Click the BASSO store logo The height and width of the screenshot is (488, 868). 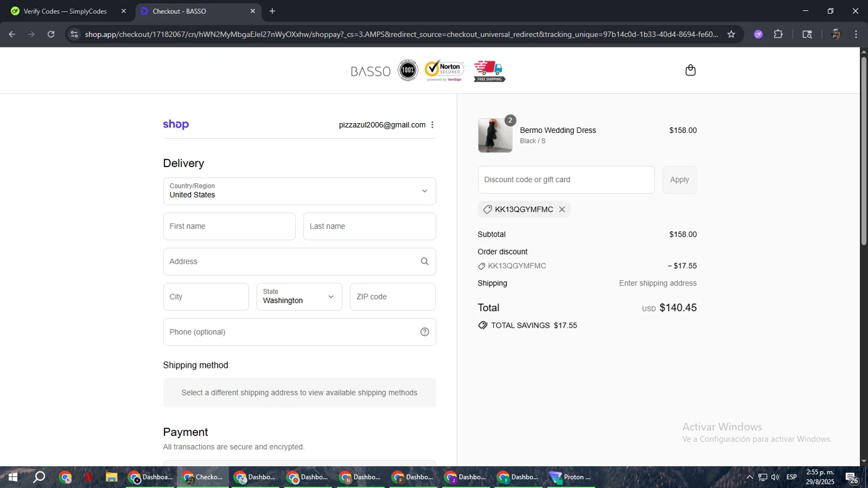coord(371,71)
